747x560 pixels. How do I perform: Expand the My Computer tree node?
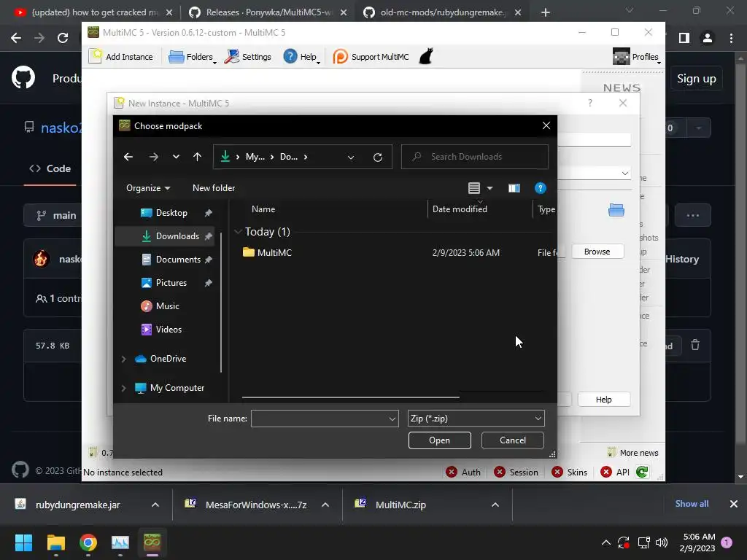[123, 388]
